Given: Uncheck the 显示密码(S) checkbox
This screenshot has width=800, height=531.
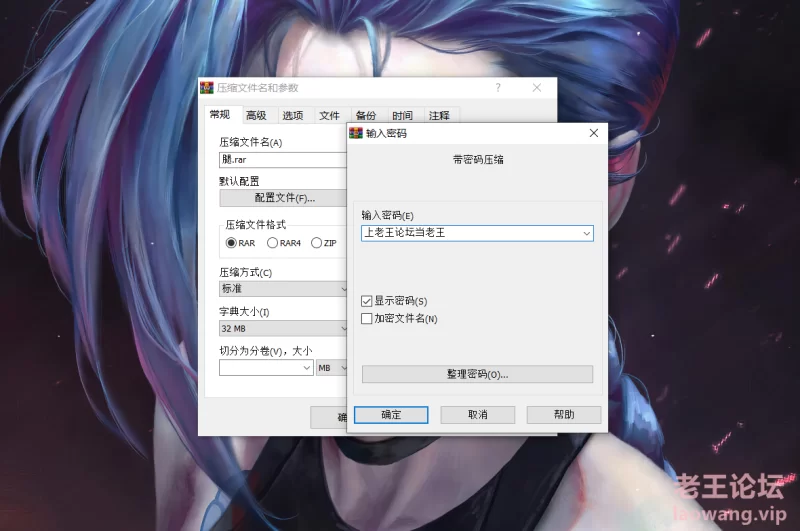Looking at the screenshot, I should [x=366, y=301].
